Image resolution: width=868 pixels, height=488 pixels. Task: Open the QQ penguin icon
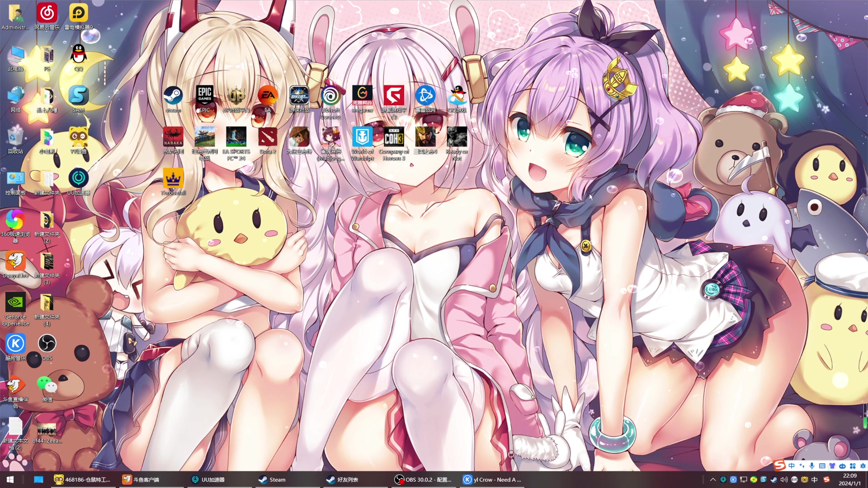click(79, 55)
